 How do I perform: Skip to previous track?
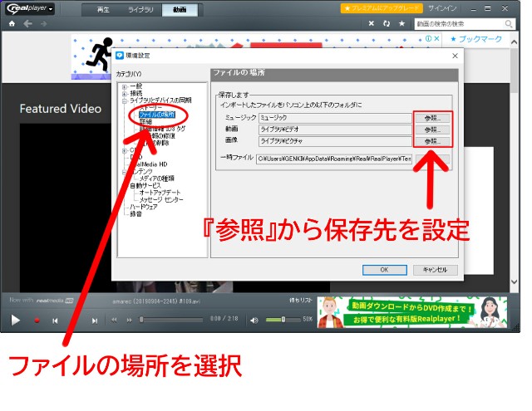(x=55, y=320)
